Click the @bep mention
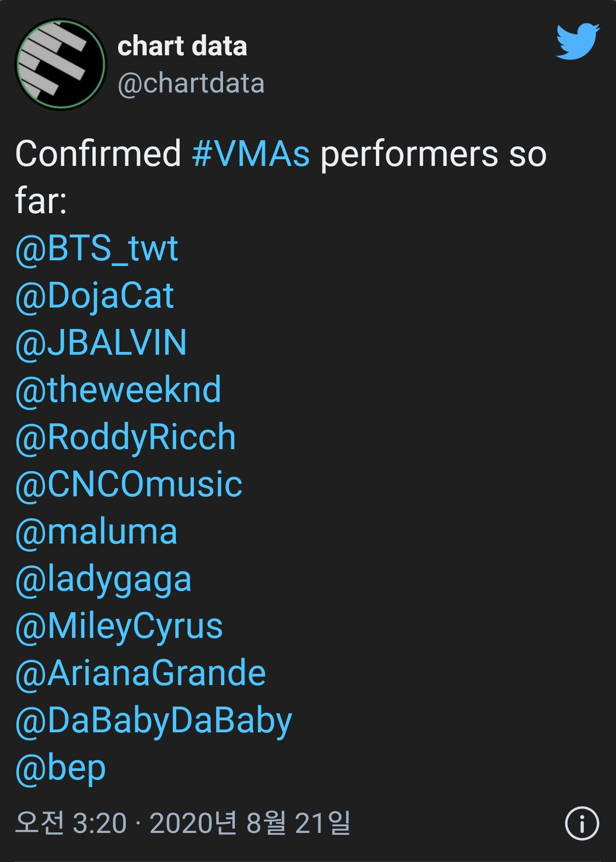The image size is (616, 862). [x=61, y=768]
